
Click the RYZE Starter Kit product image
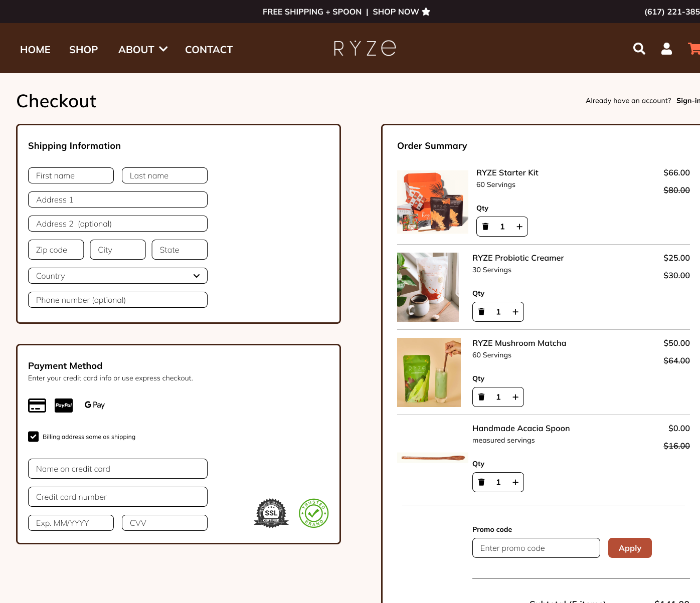pos(433,202)
